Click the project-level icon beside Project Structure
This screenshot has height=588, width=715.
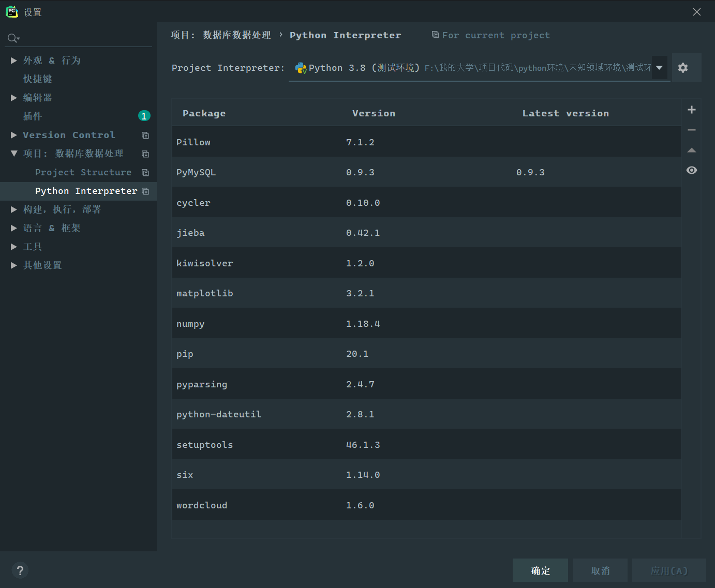145,172
